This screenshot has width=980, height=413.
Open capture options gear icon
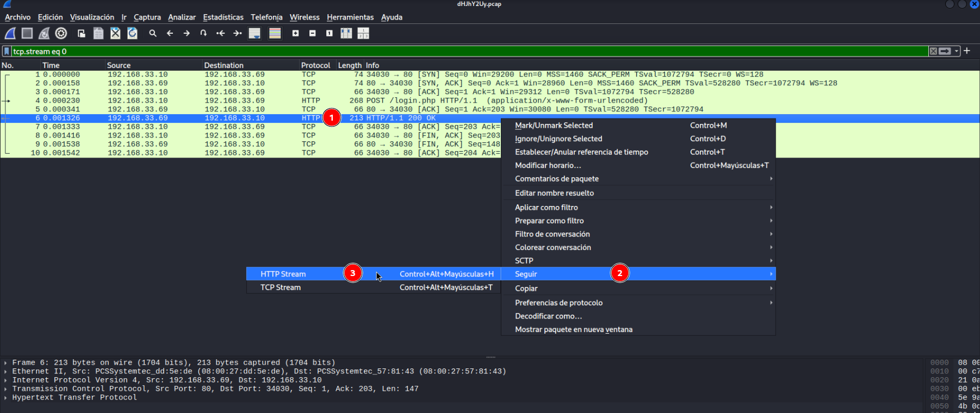tap(61, 33)
